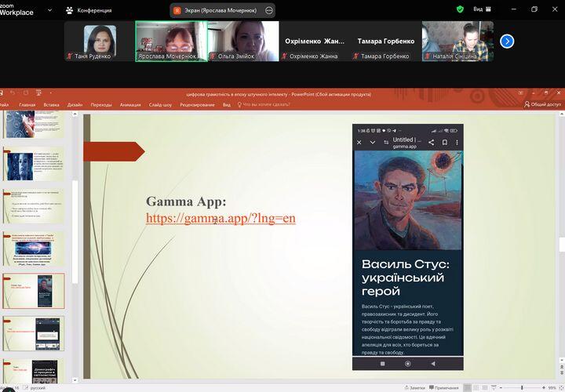Open the Дизайн ribbon tab
This screenshot has width=565, height=392.
pos(75,105)
